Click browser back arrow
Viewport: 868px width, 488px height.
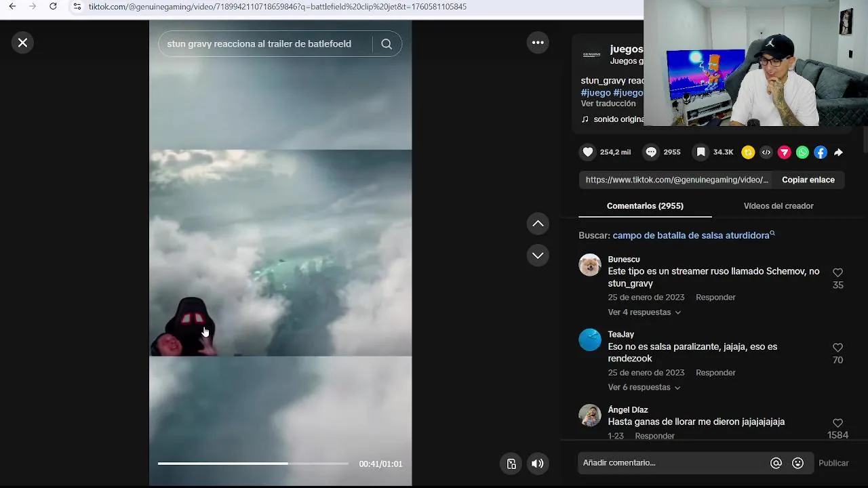coord(12,7)
